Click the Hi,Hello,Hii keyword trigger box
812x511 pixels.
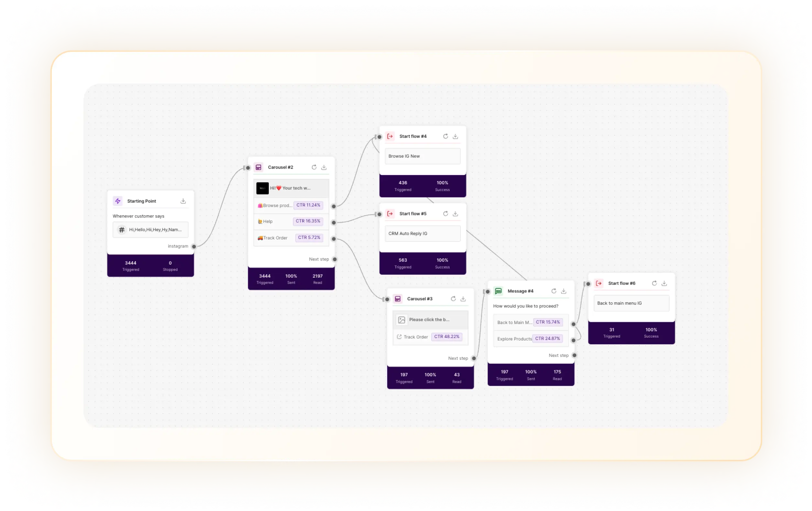click(150, 230)
